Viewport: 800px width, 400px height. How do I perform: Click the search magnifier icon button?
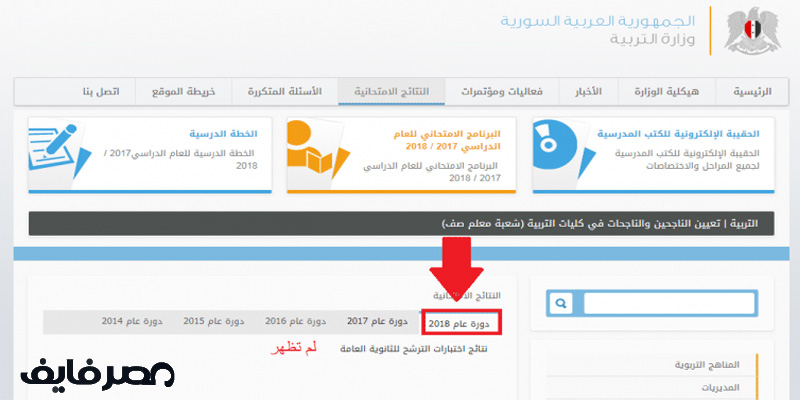point(561,303)
